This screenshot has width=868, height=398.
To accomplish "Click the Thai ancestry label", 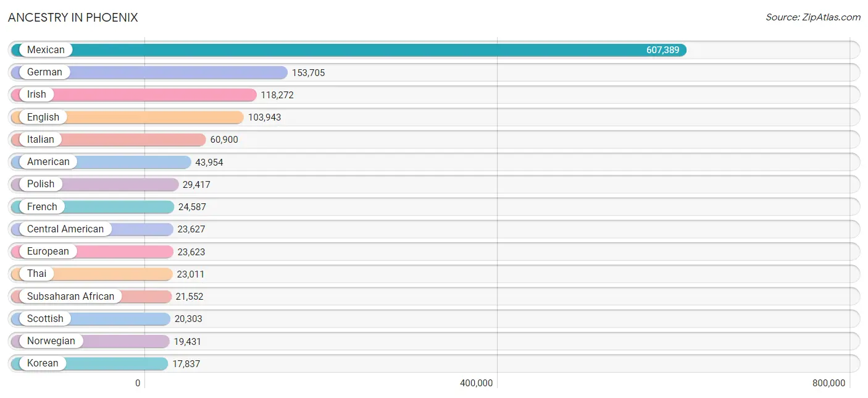I will (x=36, y=273).
